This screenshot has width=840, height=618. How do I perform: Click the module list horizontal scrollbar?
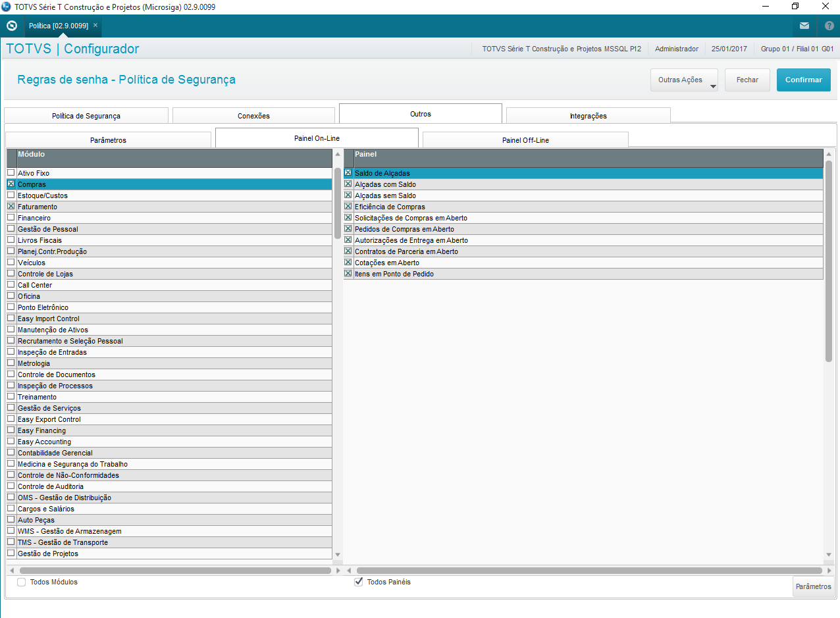pyautogui.click(x=174, y=571)
